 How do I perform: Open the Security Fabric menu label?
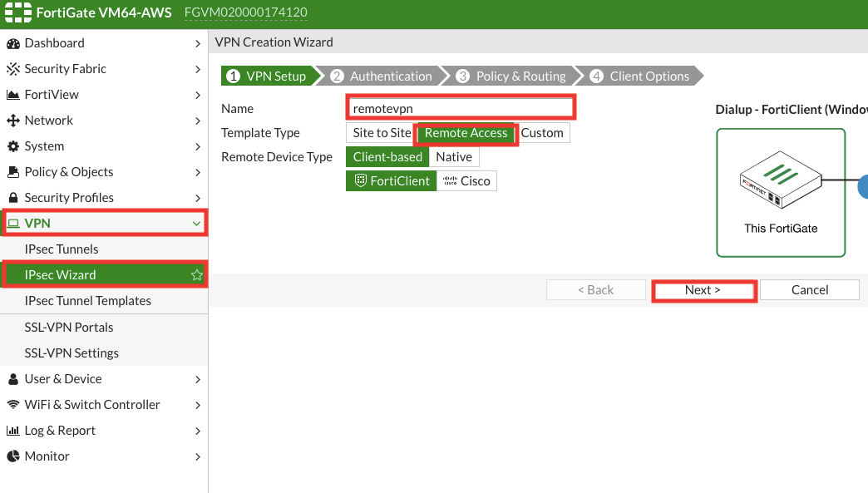(x=66, y=69)
